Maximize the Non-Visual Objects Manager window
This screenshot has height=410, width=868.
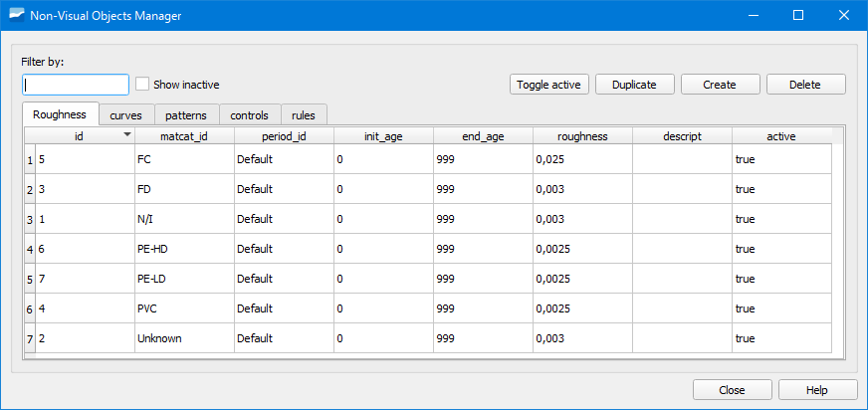click(x=797, y=16)
